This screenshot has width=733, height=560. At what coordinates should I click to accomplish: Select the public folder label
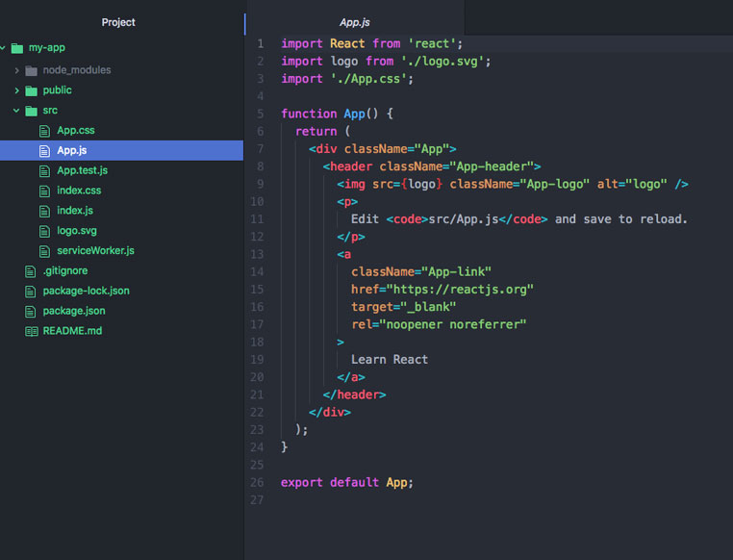coord(57,90)
